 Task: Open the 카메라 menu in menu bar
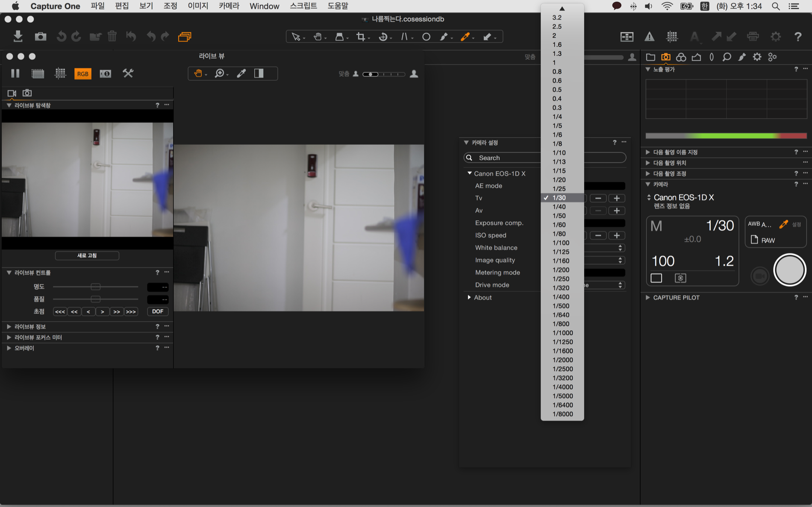click(x=229, y=6)
